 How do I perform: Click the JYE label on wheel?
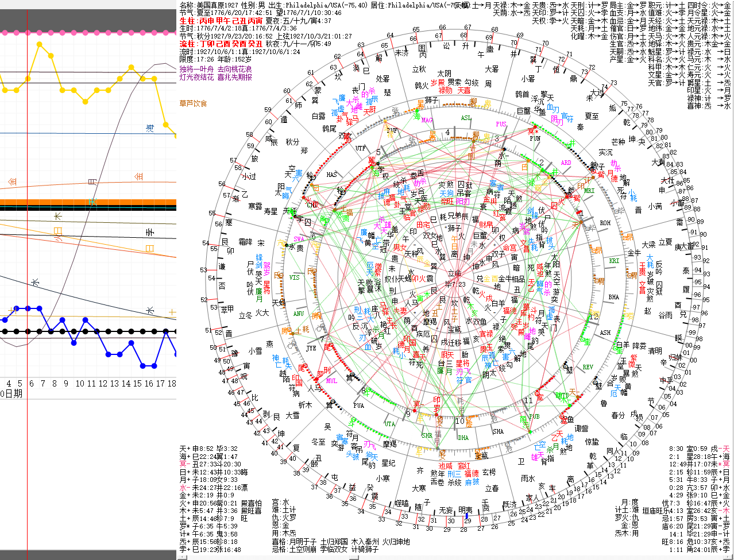(311, 348)
